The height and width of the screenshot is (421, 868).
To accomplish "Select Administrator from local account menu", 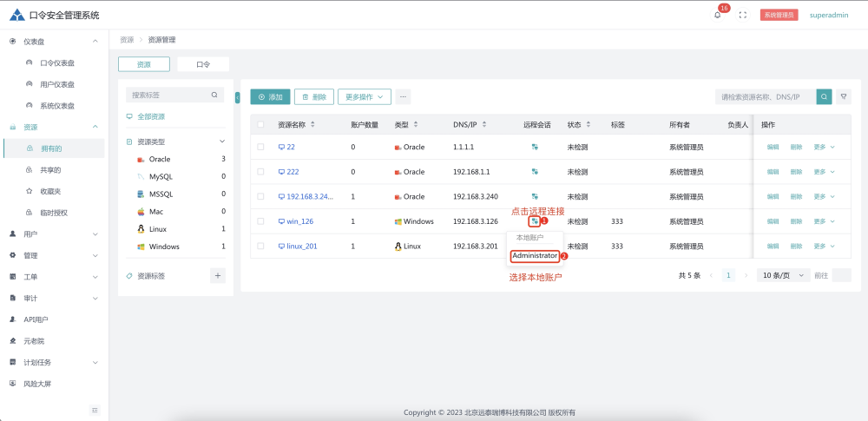I will (535, 256).
